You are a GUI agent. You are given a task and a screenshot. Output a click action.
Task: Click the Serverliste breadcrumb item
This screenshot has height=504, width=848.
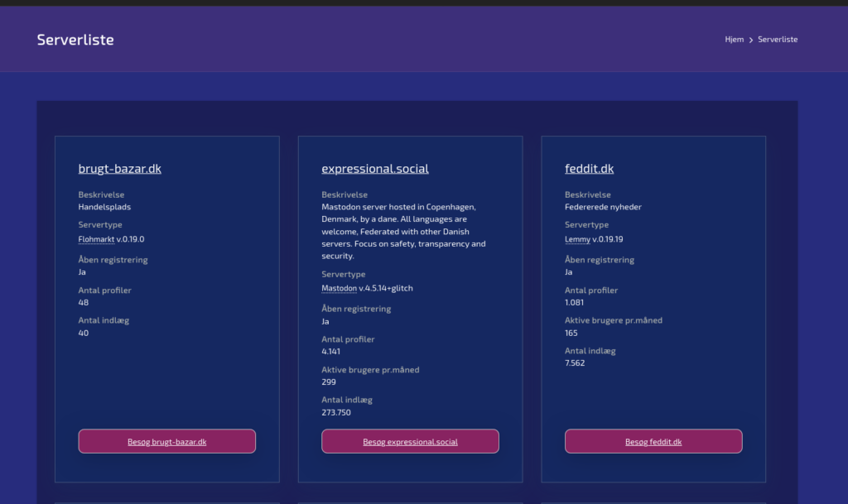777,40
